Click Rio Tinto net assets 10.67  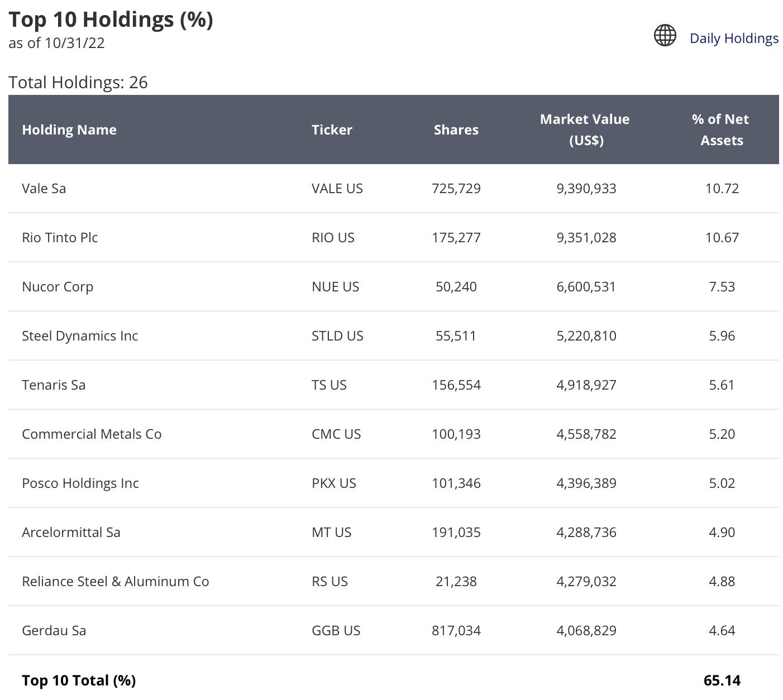[x=722, y=237]
